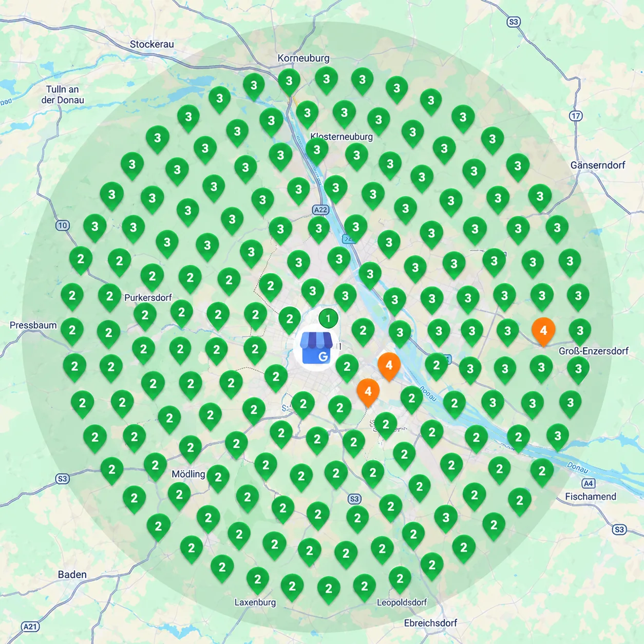644x644 pixels.
Task: Click the Ebreichsdorf town label
Action: click(x=430, y=623)
